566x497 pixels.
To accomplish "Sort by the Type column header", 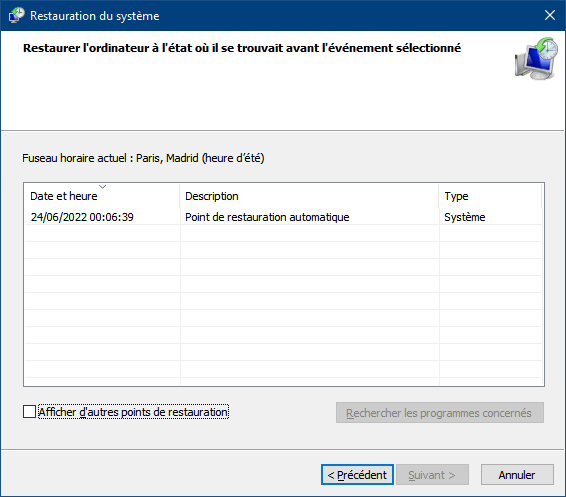I will pos(490,196).
